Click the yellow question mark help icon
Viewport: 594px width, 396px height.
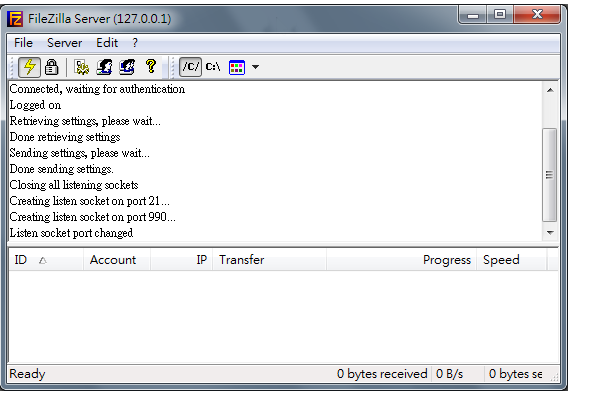(151, 66)
